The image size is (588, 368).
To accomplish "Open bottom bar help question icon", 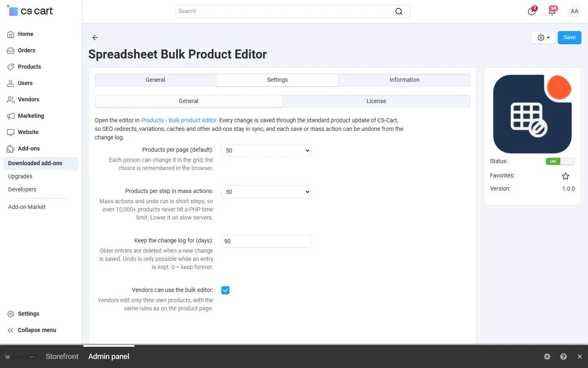I will 563,357.
